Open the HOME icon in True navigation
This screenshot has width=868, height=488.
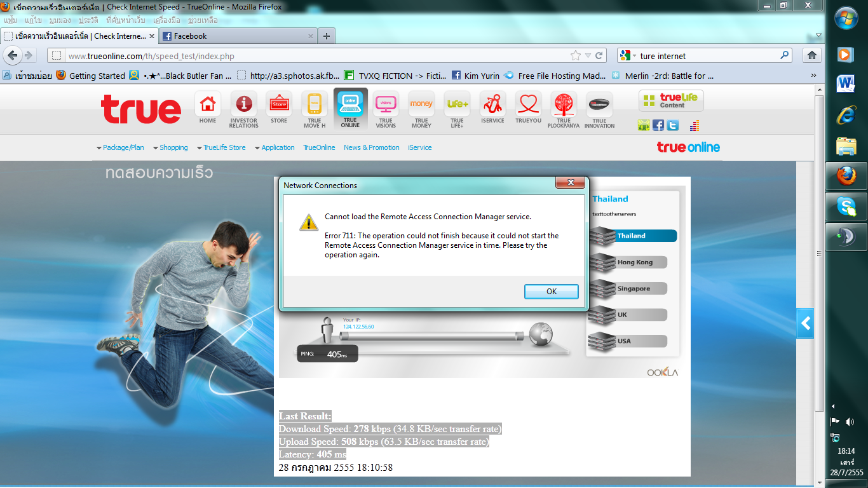tap(208, 108)
